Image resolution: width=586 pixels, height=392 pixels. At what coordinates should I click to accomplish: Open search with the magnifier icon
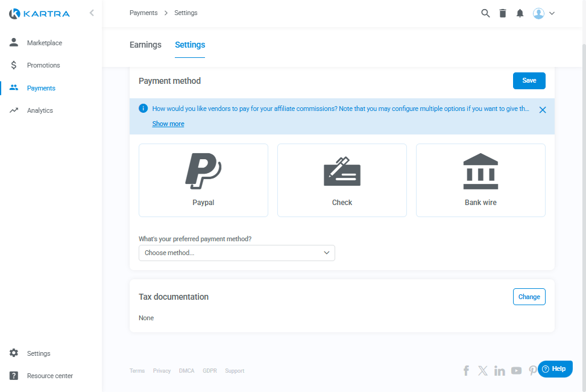(x=485, y=13)
